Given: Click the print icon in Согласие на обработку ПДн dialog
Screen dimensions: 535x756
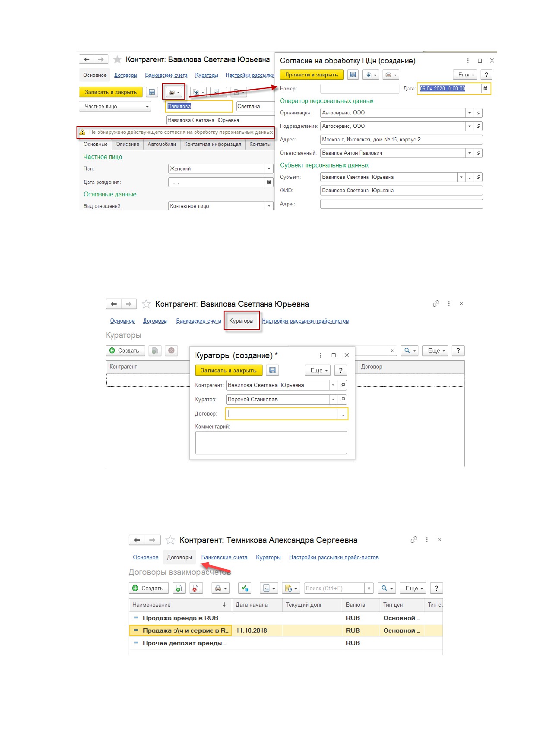Looking at the screenshot, I should 390,75.
